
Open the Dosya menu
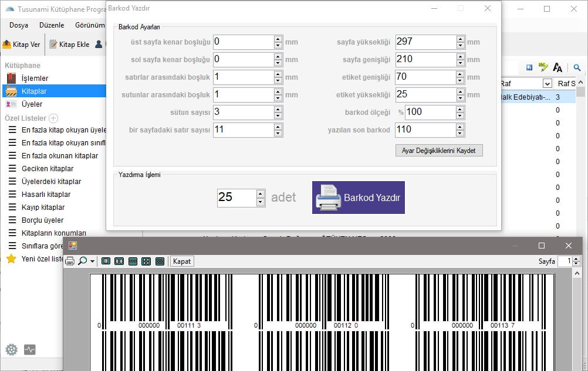(18, 25)
